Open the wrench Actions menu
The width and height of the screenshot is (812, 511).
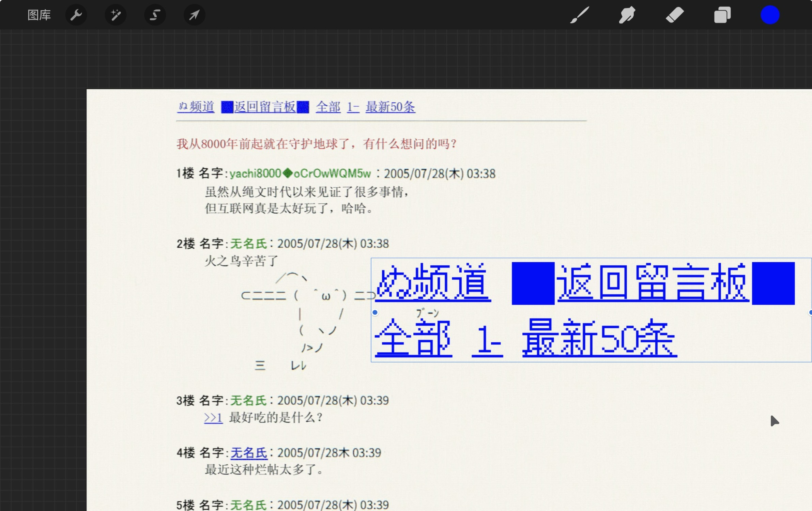76,15
